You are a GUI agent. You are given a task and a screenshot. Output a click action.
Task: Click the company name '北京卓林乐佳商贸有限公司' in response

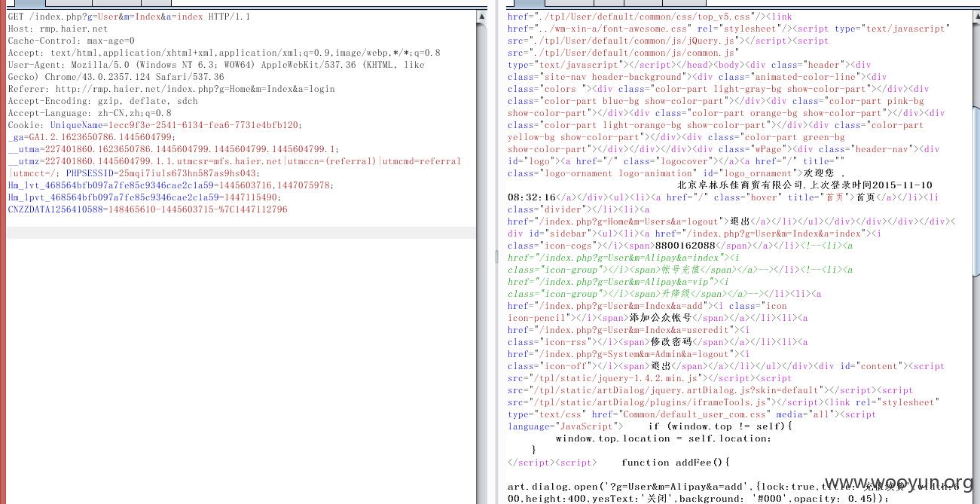click(741, 185)
